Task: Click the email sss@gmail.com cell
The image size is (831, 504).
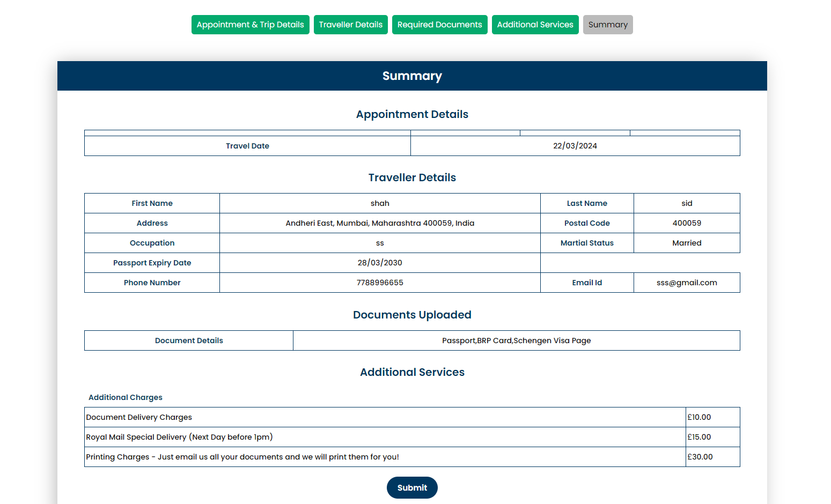Action: 686,283
